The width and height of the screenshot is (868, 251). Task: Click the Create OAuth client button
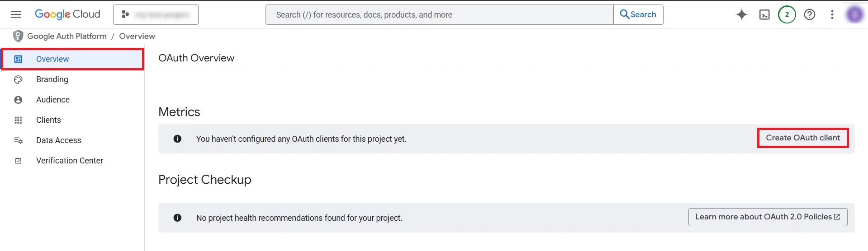(x=803, y=138)
